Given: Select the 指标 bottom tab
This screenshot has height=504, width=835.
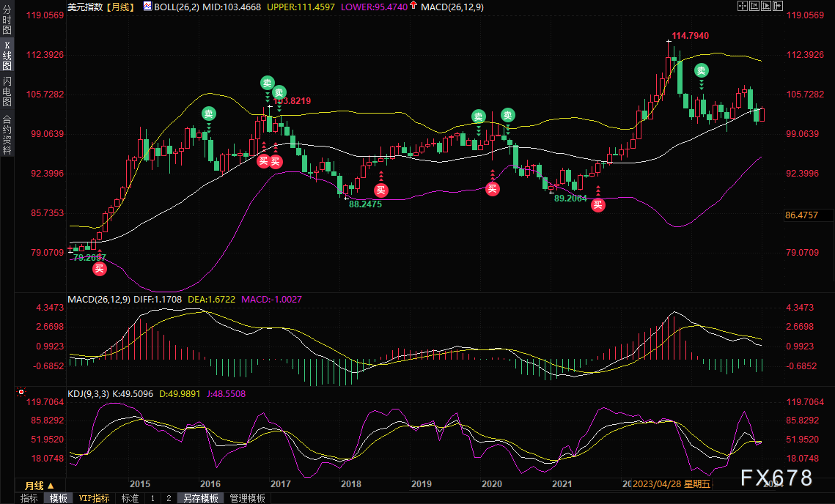Looking at the screenshot, I should tap(29, 498).
